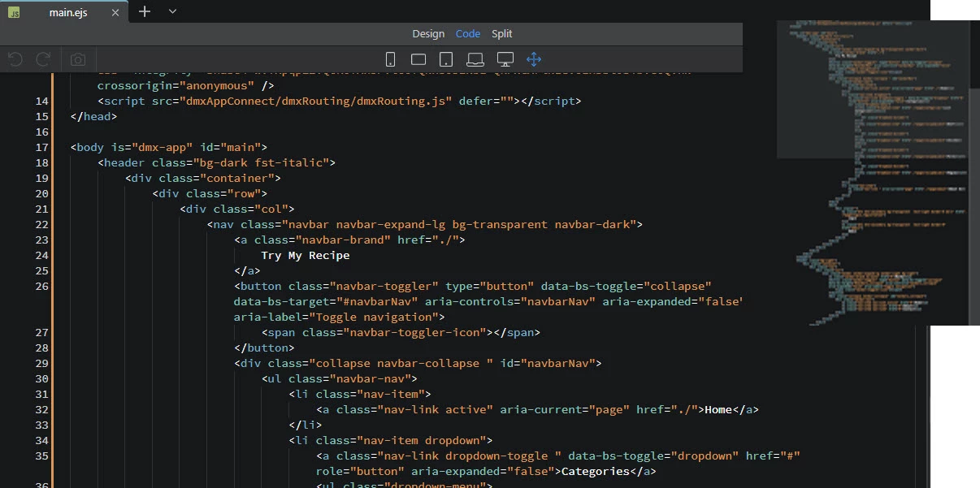Select the tablet viewport size
Viewport: 980px width, 488px height.
coord(446,59)
